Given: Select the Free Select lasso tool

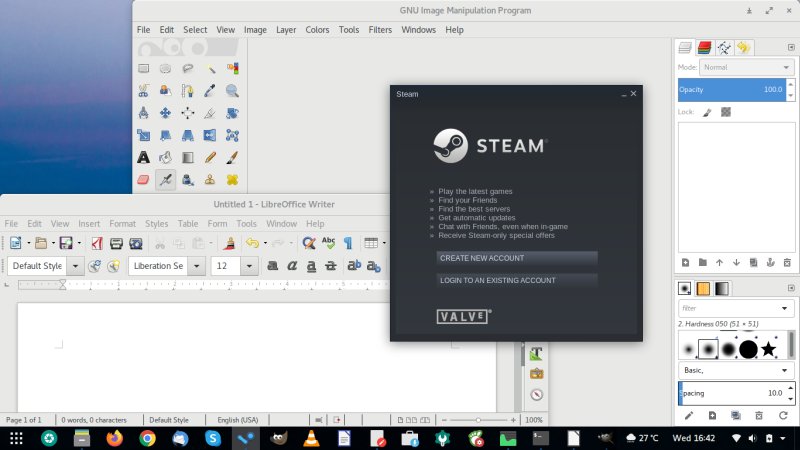Looking at the screenshot, I should pyautogui.click(x=188, y=68).
